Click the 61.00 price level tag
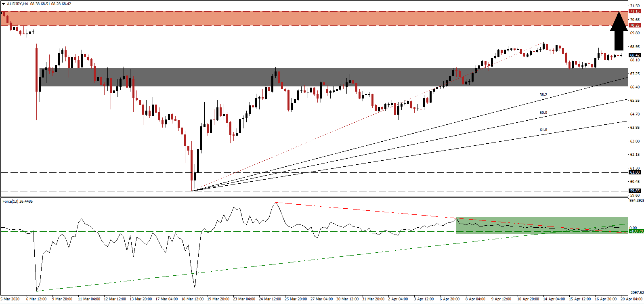 click(x=635, y=172)
